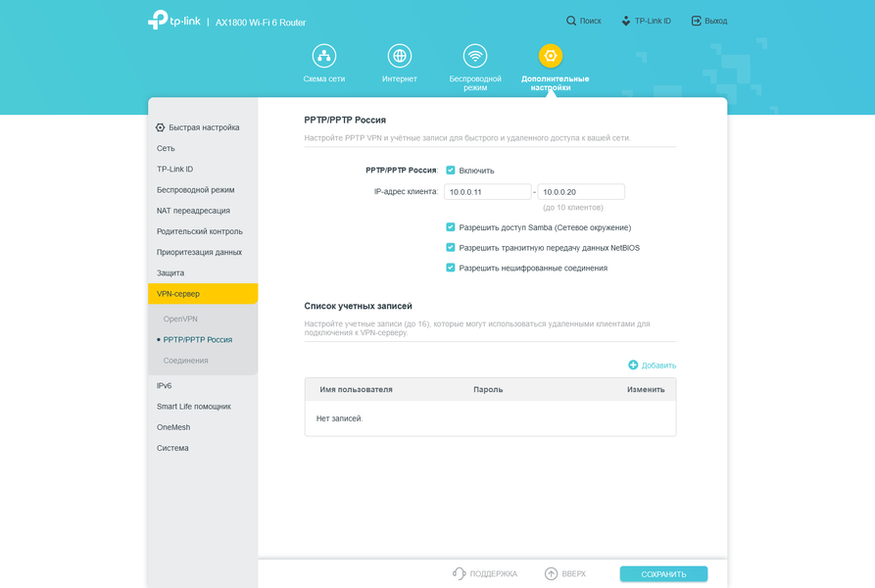The height and width of the screenshot is (588, 875).
Task: Click the end IP field 10.0.0.20
Action: point(581,191)
